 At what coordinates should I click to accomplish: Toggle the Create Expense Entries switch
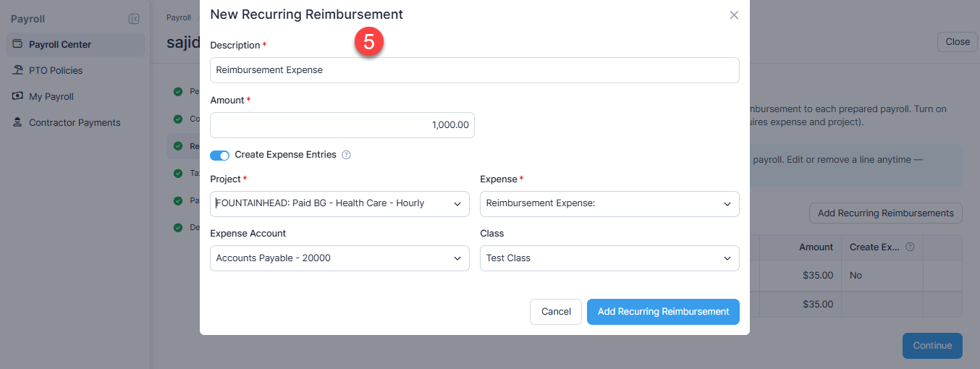[x=220, y=155]
